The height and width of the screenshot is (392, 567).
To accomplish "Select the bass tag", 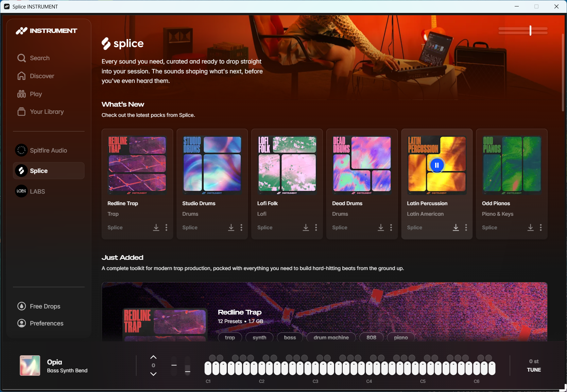I will coord(290,338).
